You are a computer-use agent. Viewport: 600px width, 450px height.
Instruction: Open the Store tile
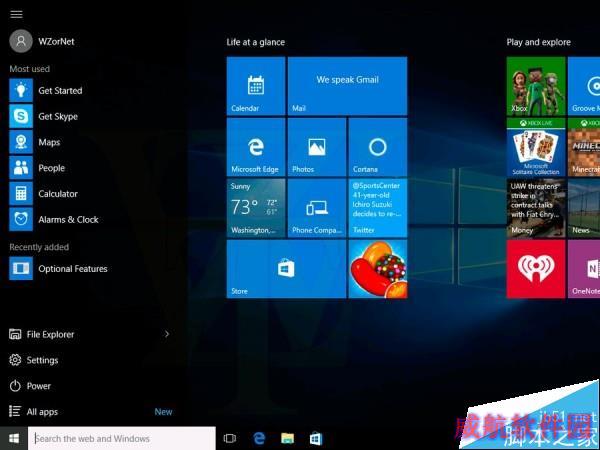(286, 269)
